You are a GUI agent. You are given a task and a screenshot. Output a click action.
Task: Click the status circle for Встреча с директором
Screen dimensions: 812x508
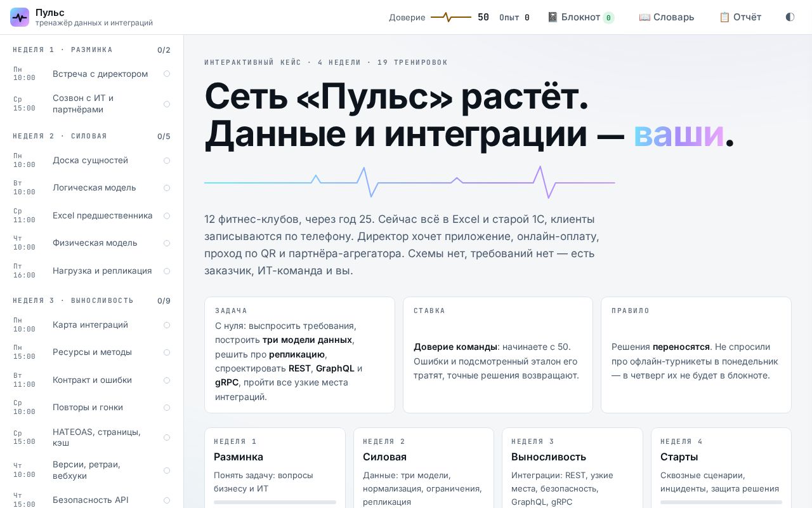[167, 74]
